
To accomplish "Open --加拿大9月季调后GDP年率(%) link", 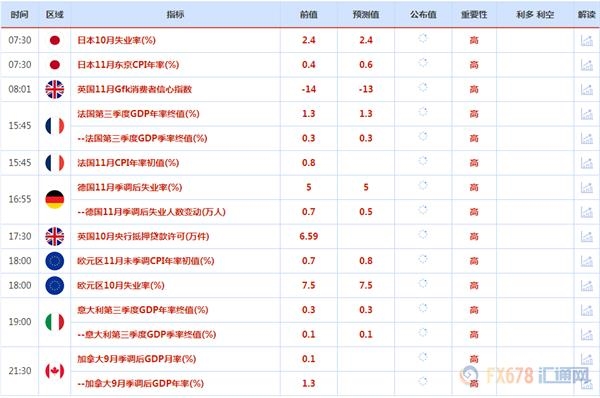I will pos(140,383).
